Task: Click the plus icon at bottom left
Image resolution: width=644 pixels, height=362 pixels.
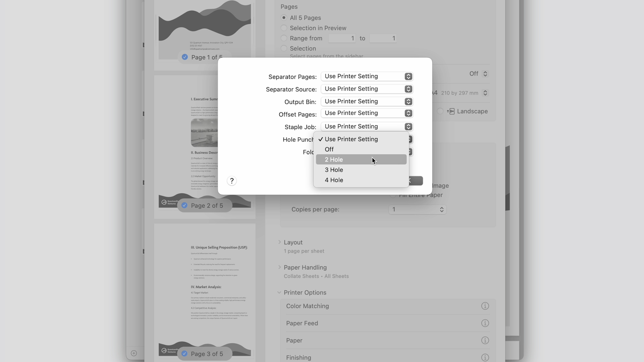Action: 134,353
